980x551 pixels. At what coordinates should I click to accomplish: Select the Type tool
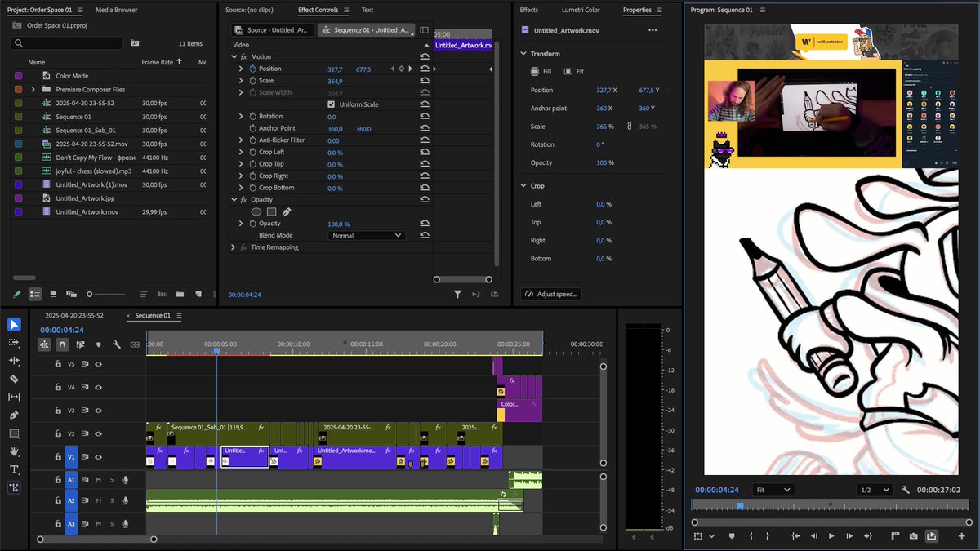[14, 469]
